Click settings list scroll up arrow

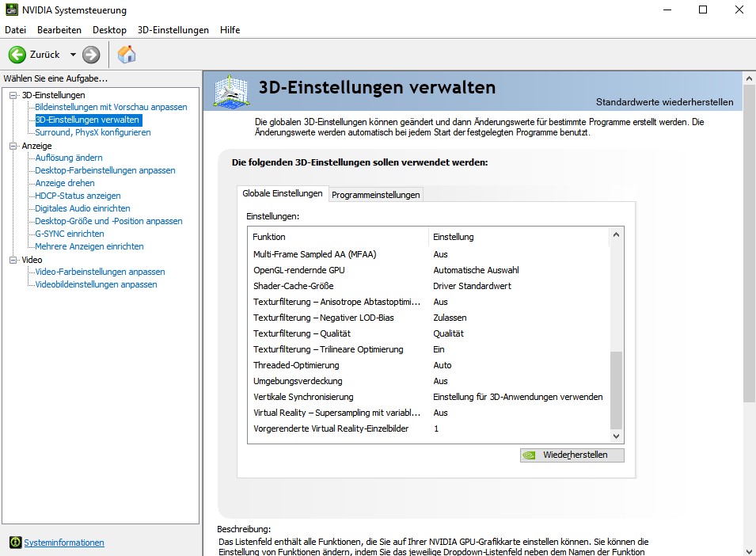[x=616, y=235]
